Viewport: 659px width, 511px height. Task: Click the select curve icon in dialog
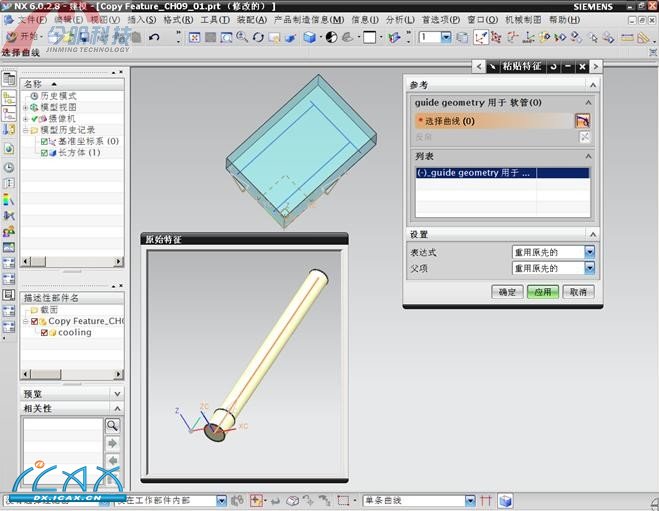tap(582, 121)
